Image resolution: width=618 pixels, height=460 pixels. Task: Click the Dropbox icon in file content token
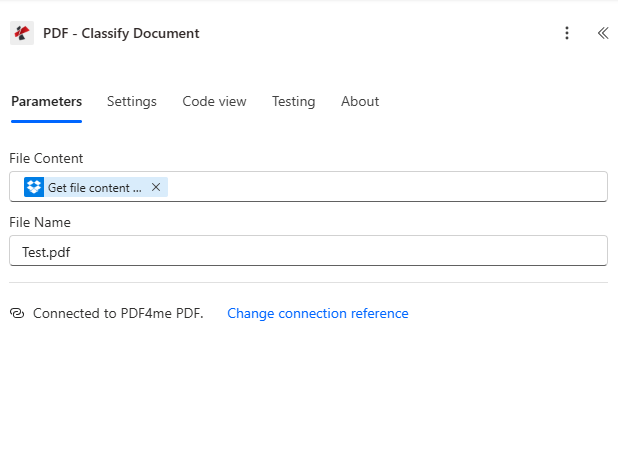(x=35, y=187)
